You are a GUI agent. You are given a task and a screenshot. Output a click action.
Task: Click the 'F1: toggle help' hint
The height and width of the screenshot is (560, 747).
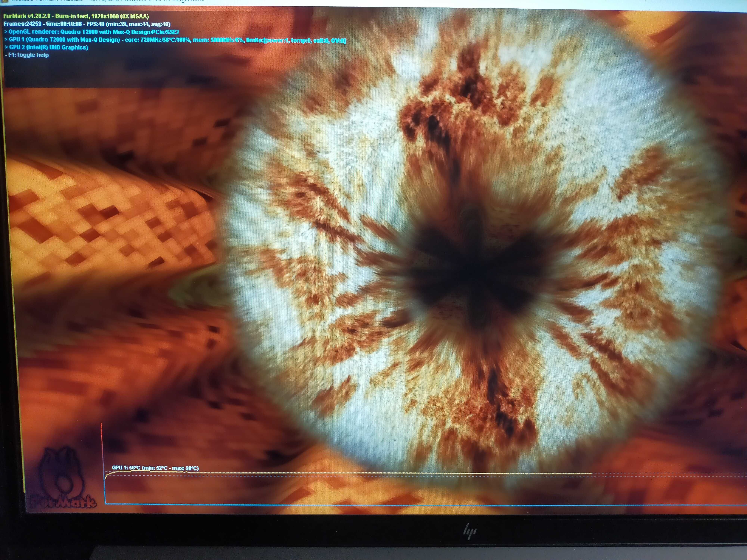27,55
